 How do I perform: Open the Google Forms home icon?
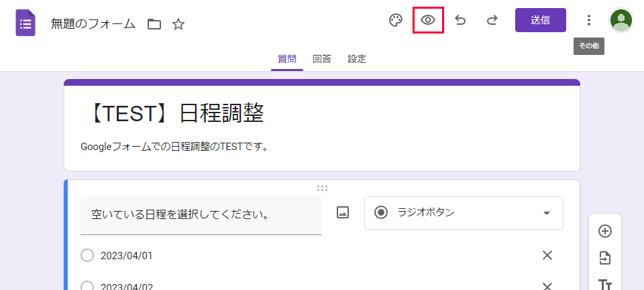(x=25, y=23)
